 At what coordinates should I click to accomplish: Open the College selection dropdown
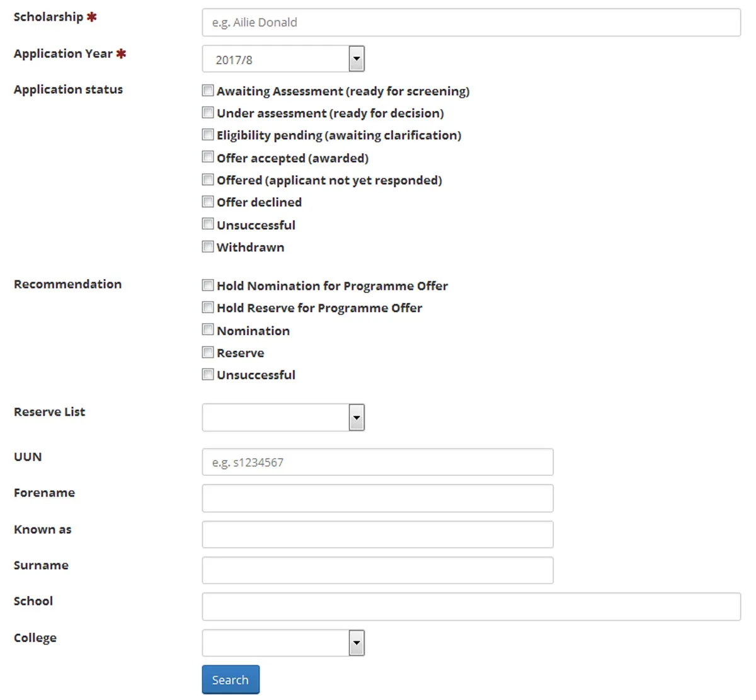click(x=357, y=642)
